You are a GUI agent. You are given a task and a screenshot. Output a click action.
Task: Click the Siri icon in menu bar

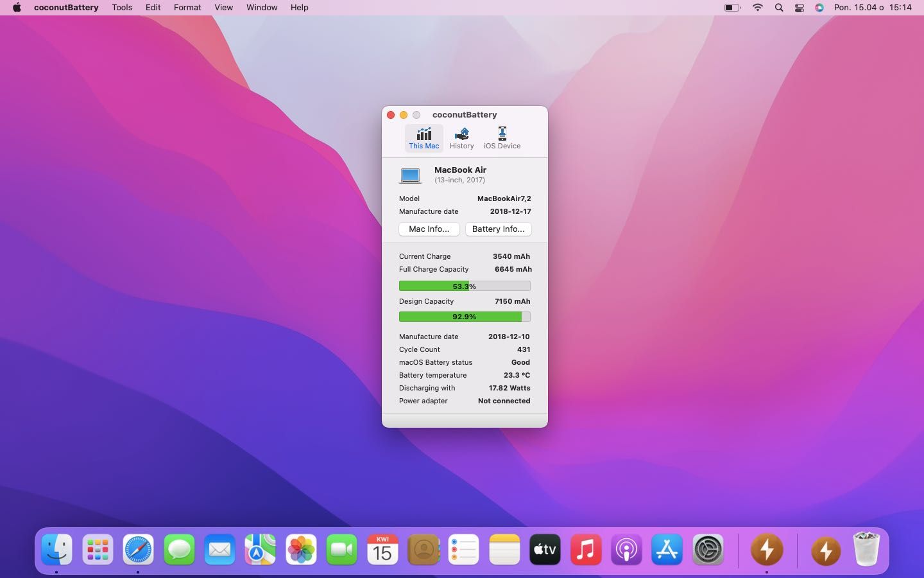click(x=819, y=8)
